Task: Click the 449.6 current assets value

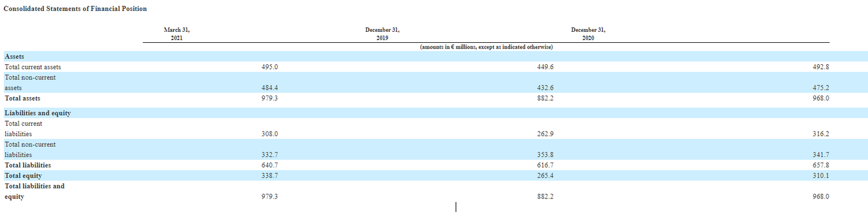Action: [x=546, y=67]
